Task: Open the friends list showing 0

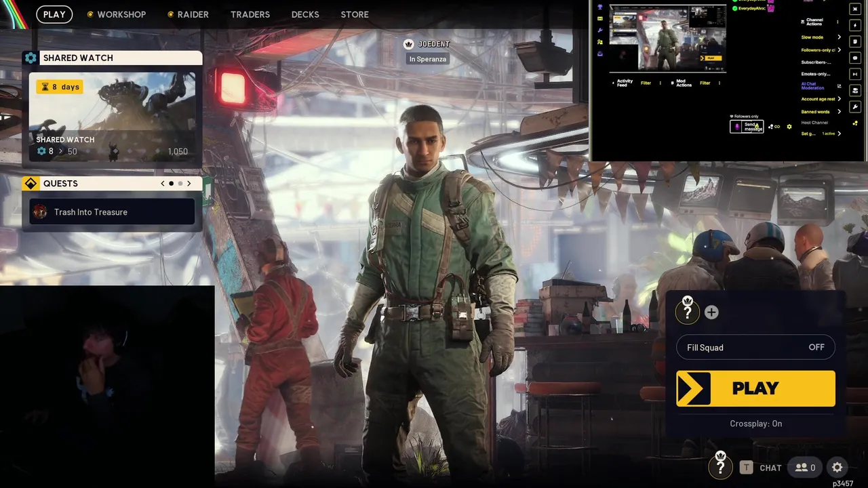Action: click(x=806, y=468)
